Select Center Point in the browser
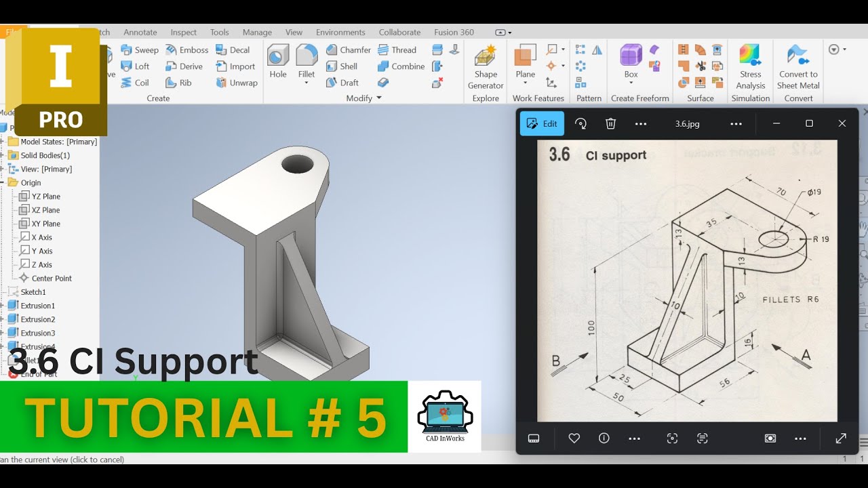 pyautogui.click(x=45, y=278)
